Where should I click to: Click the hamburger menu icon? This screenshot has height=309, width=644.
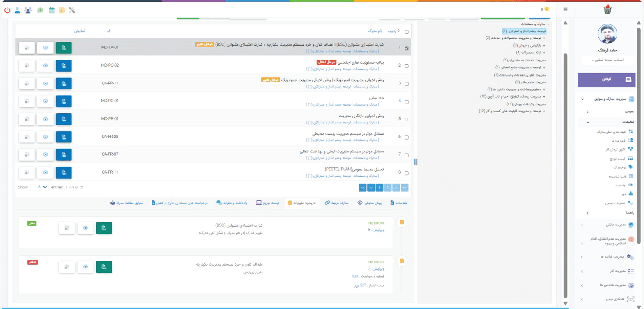(565, 9)
